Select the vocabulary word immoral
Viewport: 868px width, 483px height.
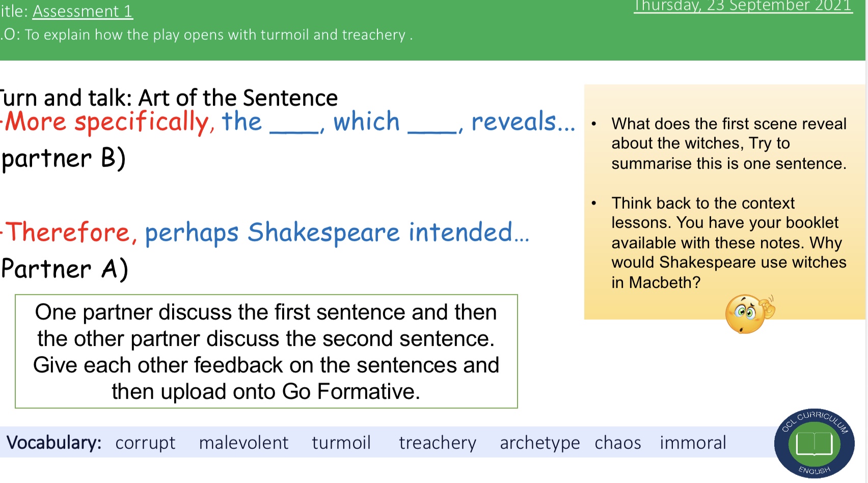(693, 443)
